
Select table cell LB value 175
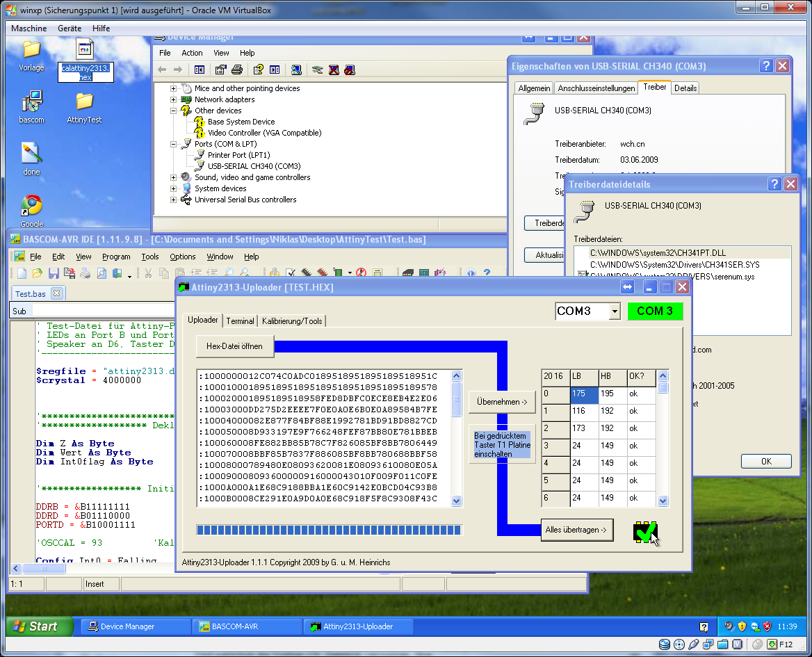584,394
